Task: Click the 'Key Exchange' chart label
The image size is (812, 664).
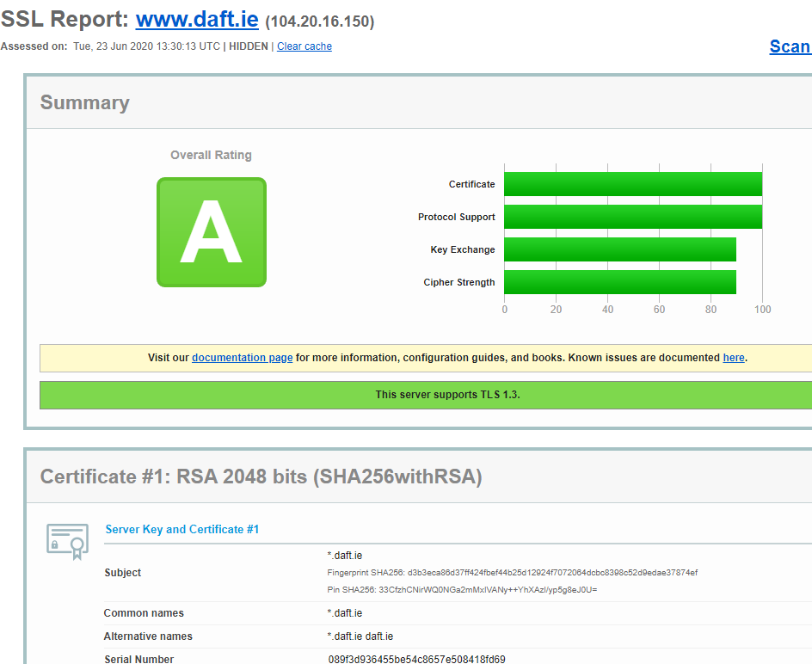Action: point(463,249)
